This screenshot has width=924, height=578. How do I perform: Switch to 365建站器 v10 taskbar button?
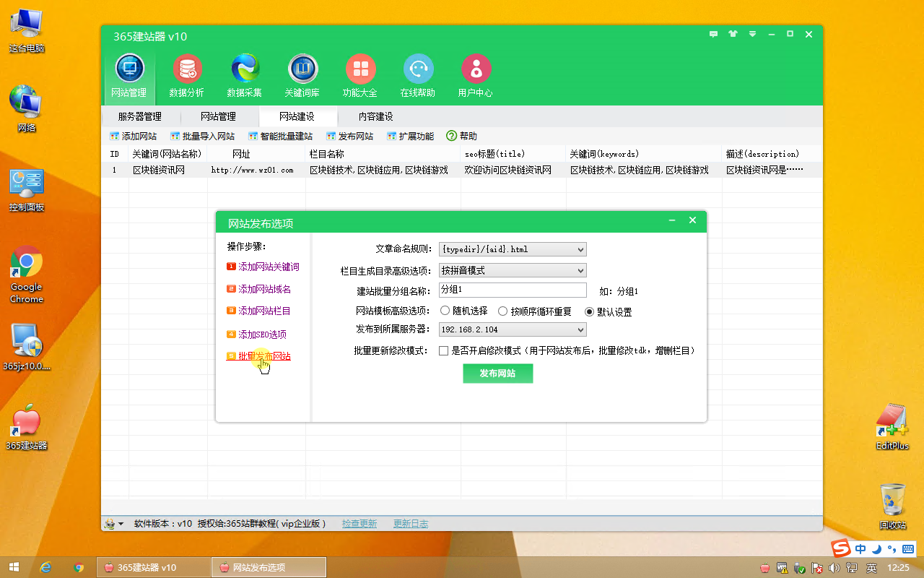152,567
